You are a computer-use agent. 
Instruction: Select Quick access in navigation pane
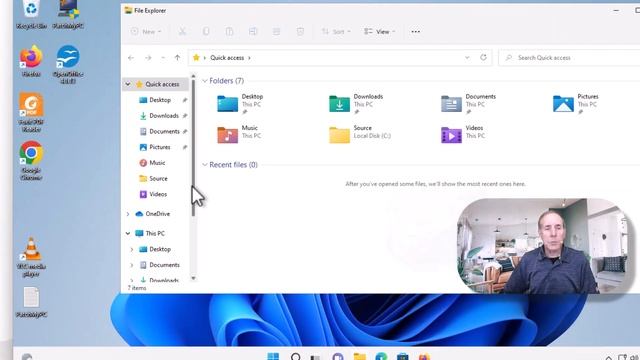coord(162,84)
